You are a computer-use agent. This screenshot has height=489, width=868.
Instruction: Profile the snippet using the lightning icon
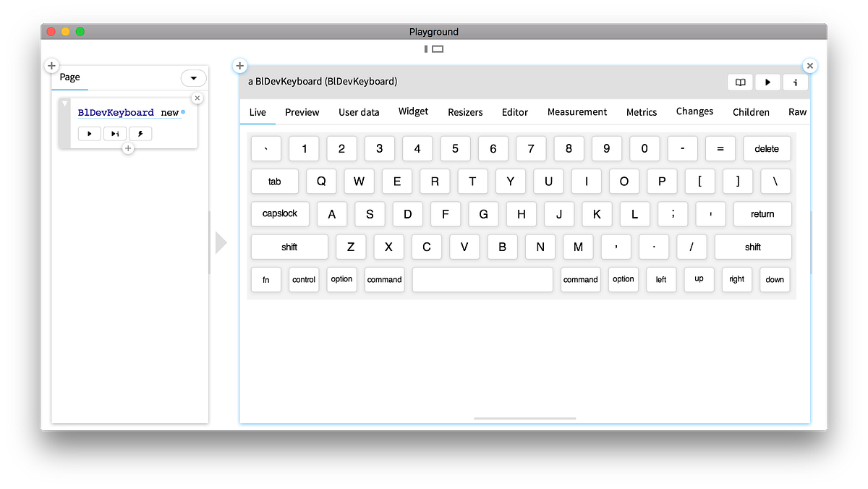[x=140, y=133]
